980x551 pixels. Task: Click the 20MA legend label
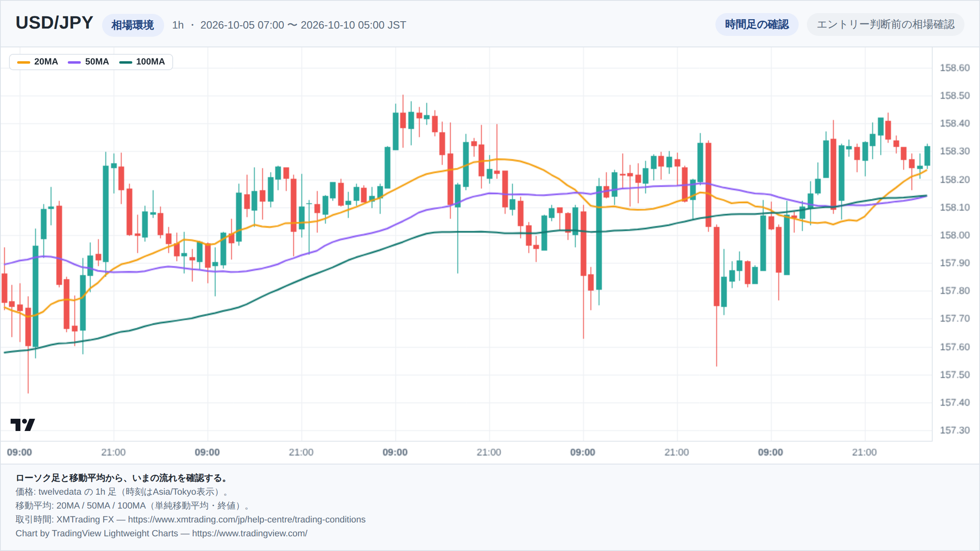point(46,62)
